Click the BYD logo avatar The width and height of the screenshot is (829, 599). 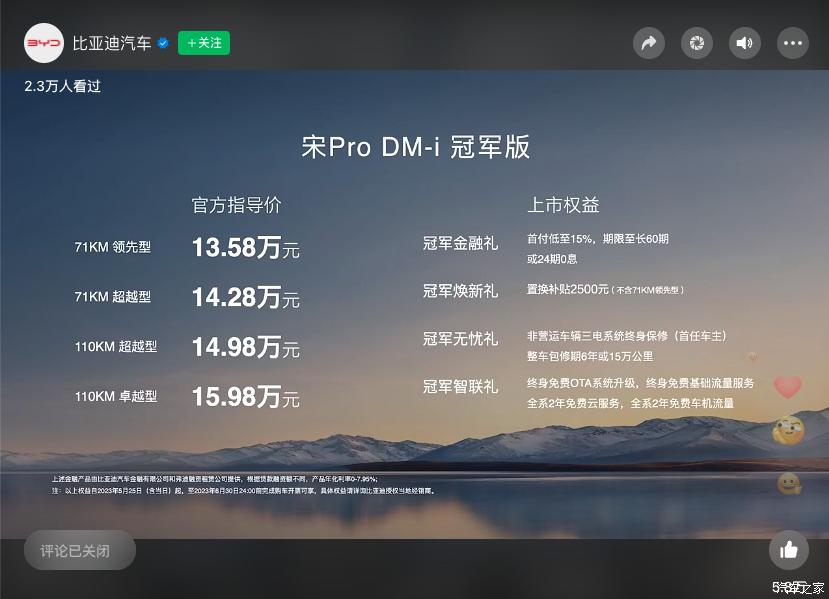coord(43,43)
